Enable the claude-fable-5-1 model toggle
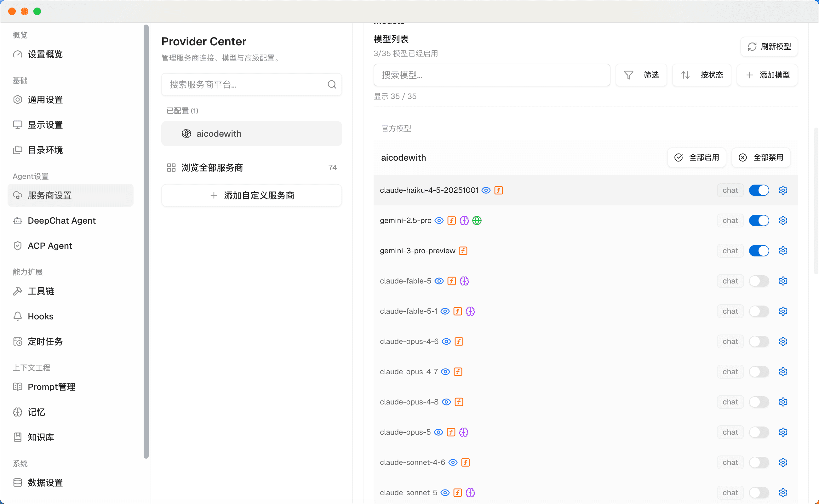Screen dimensions: 819x504 tap(759, 311)
